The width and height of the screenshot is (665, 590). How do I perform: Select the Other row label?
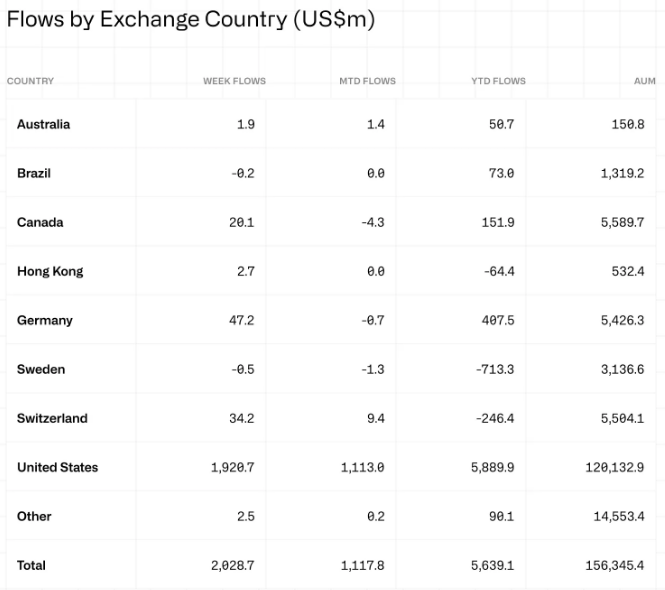pos(34,516)
